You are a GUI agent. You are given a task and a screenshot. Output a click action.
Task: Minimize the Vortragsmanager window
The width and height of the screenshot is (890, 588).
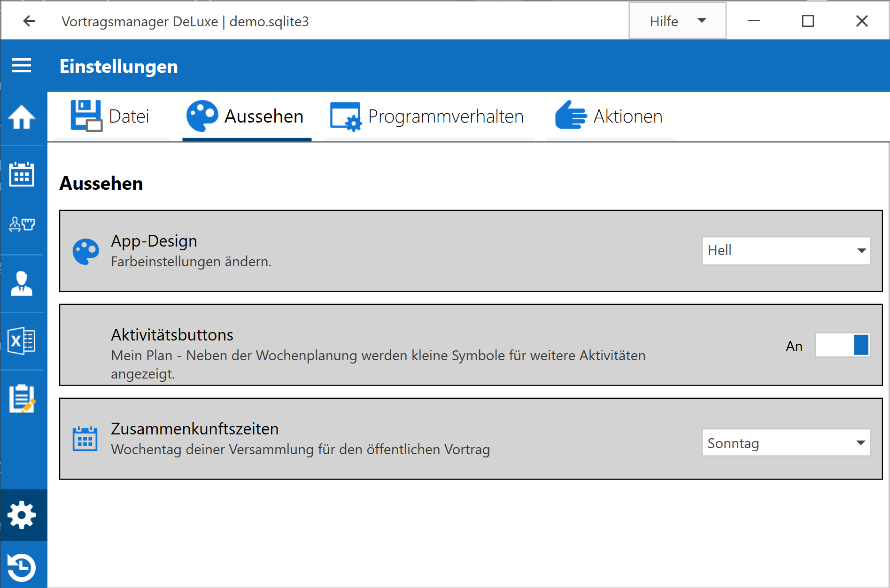pos(754,21)
